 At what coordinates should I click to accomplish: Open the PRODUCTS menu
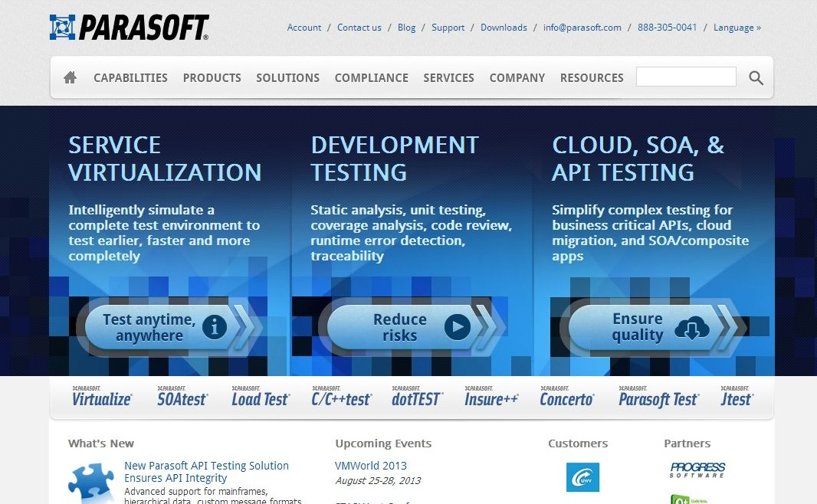212,77
